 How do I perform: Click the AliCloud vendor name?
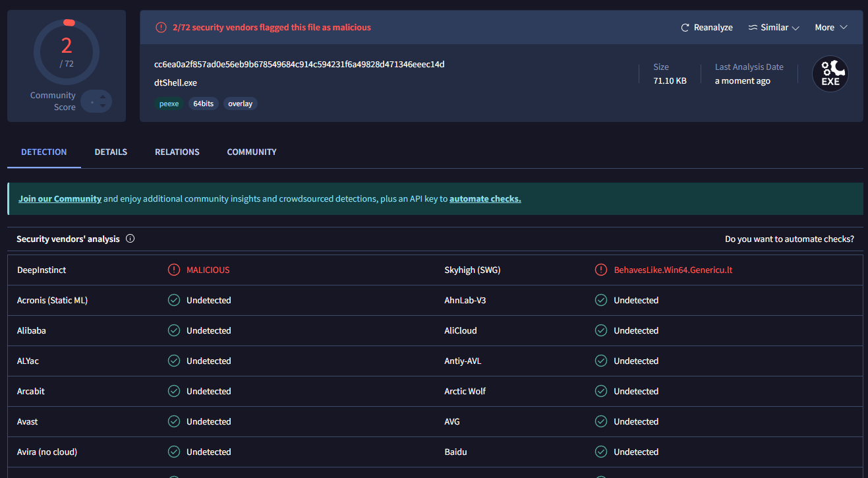pos(461,331)
